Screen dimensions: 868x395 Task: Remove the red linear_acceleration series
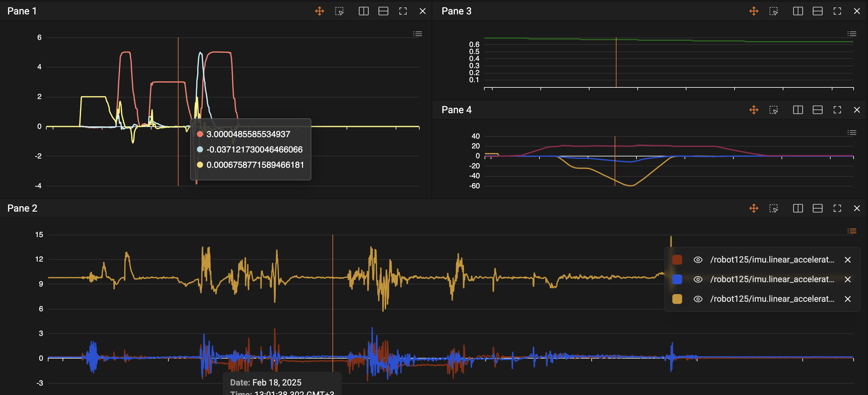pos(848,260)
